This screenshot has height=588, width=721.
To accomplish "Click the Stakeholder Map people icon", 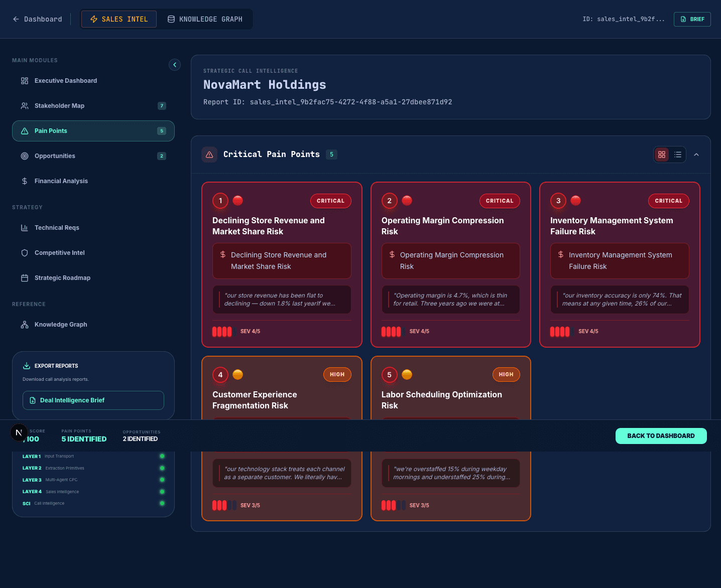I will pos(25,106).
